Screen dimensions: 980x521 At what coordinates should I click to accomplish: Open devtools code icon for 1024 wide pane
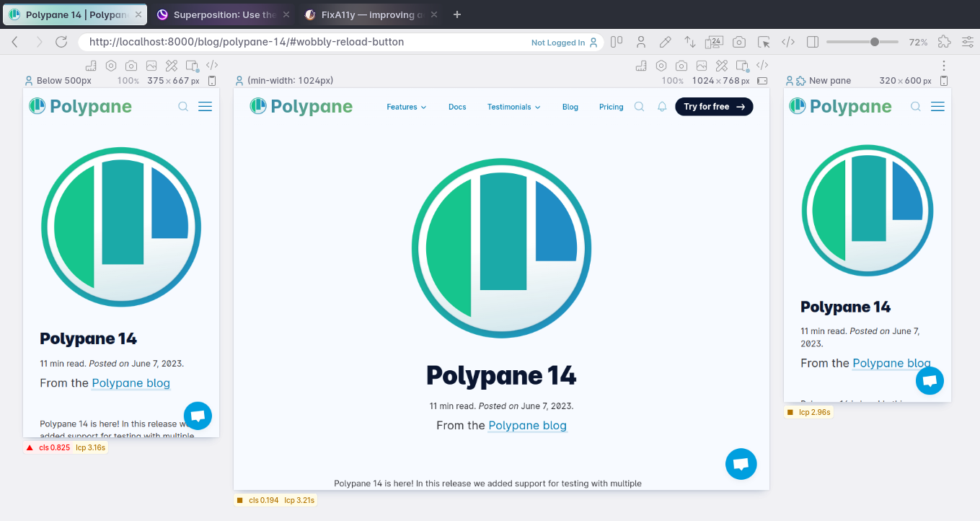[762, 66]
